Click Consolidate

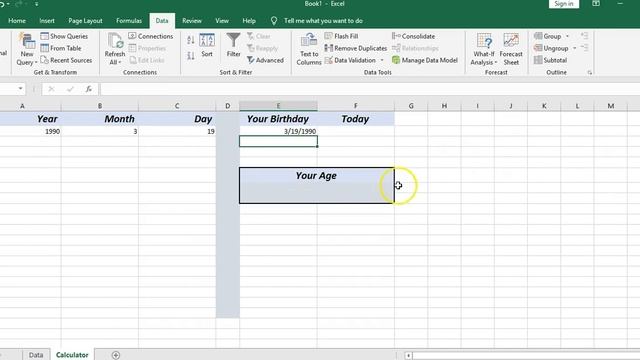pos(413,36)
